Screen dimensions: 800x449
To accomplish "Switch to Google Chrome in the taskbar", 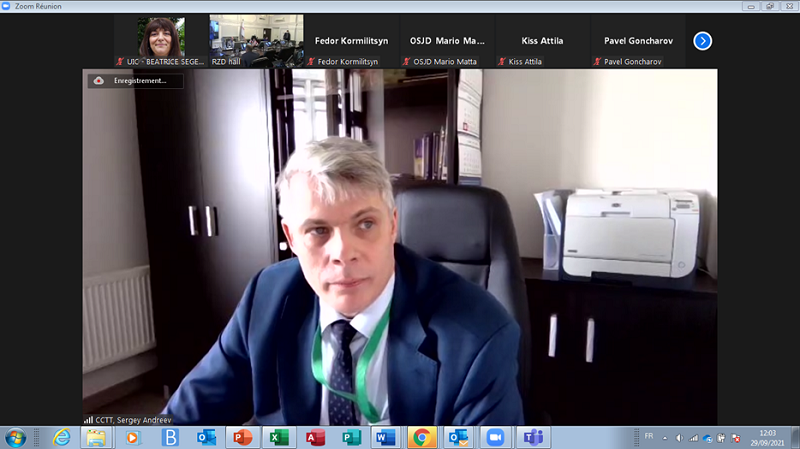I will point(422,437).
